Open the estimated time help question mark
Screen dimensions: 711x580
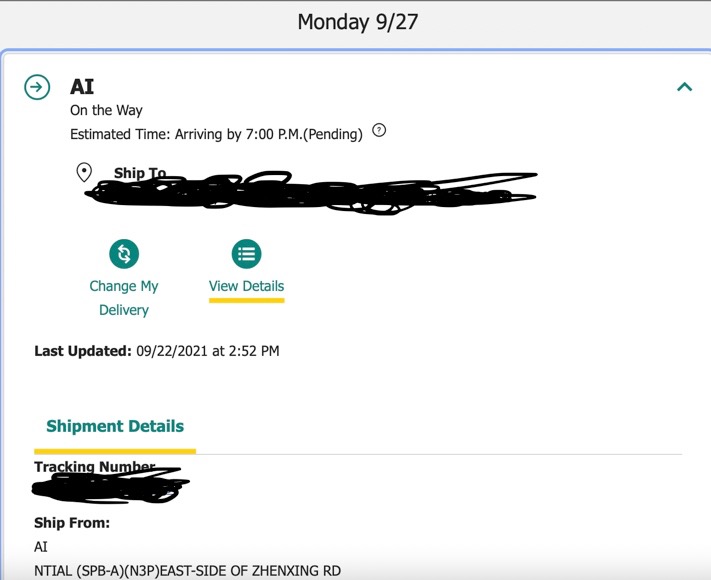[x=379, y=131]
